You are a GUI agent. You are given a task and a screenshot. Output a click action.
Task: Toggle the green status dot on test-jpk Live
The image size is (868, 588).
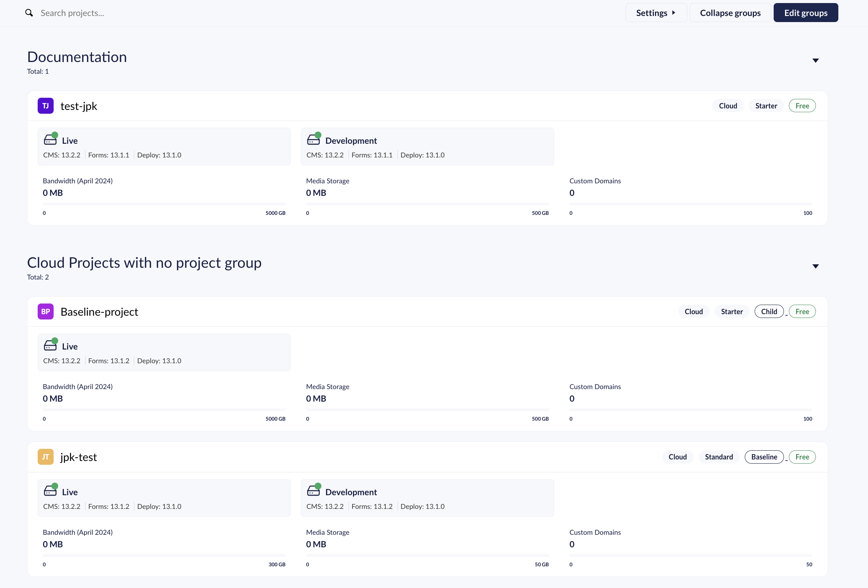55,134
